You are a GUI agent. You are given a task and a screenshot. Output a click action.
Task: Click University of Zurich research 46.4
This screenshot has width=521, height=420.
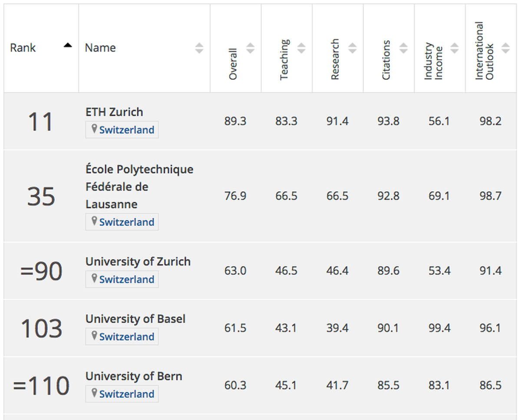(337, 271)
